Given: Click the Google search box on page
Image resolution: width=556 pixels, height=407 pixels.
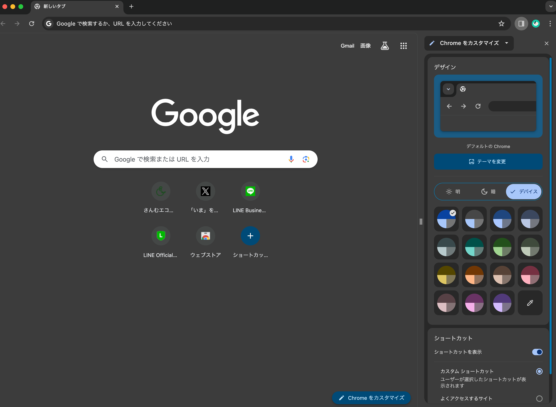Looking at the screenshot, I should [x=205, y=159].
